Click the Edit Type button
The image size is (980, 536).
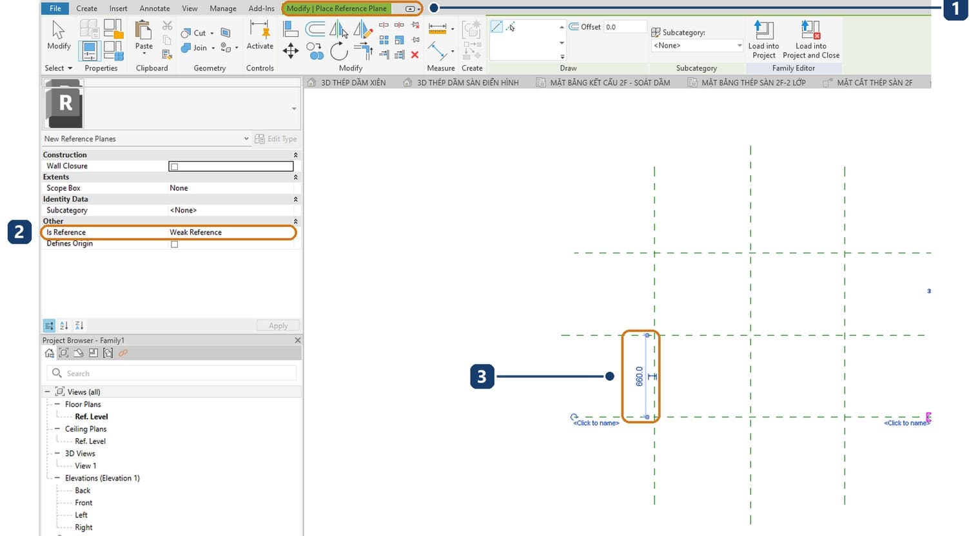tap(276, 139)
